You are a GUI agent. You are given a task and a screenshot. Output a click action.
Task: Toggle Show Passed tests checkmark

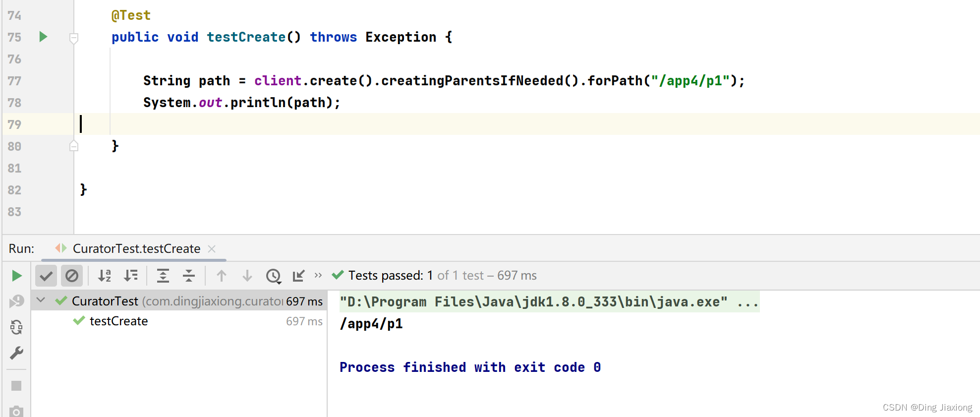point(46,276)
